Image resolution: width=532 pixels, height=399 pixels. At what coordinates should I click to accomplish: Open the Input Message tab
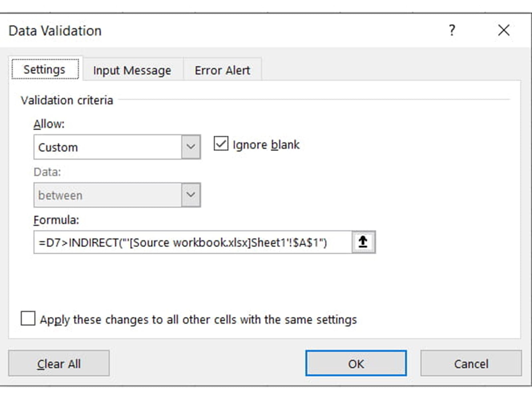pyautogui.click(x=132, y=70)
